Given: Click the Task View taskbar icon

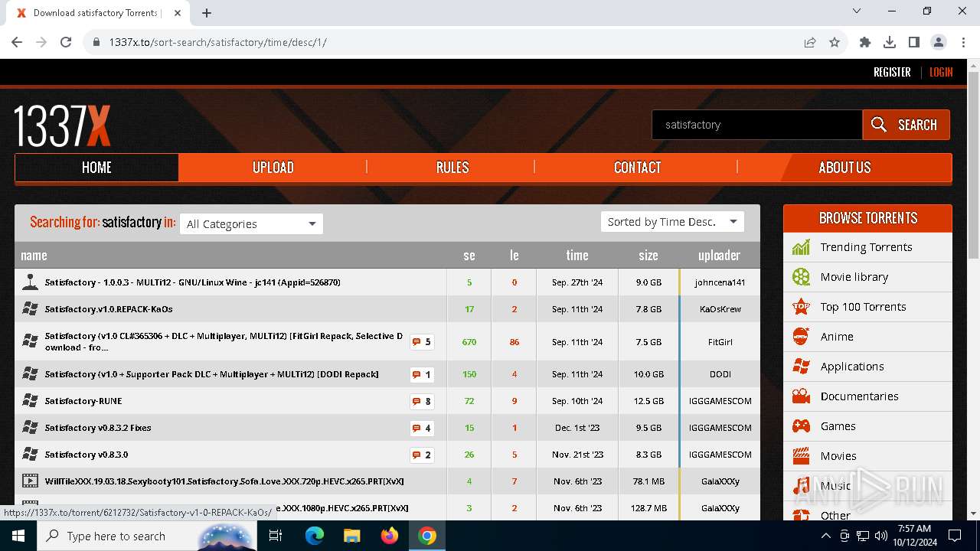Looking at the screenshot, I should (276, 536).
